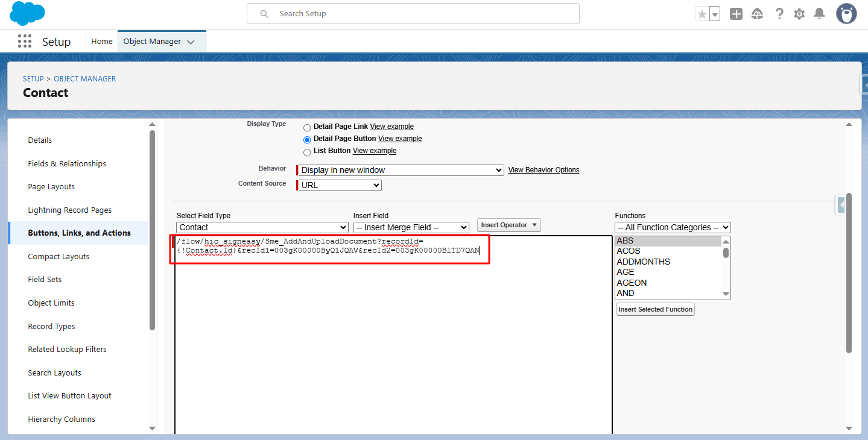Open Page Layouts in the sidebar
Image resolution: width=868 pixels, height=440 pixels.
pos(51,187)
